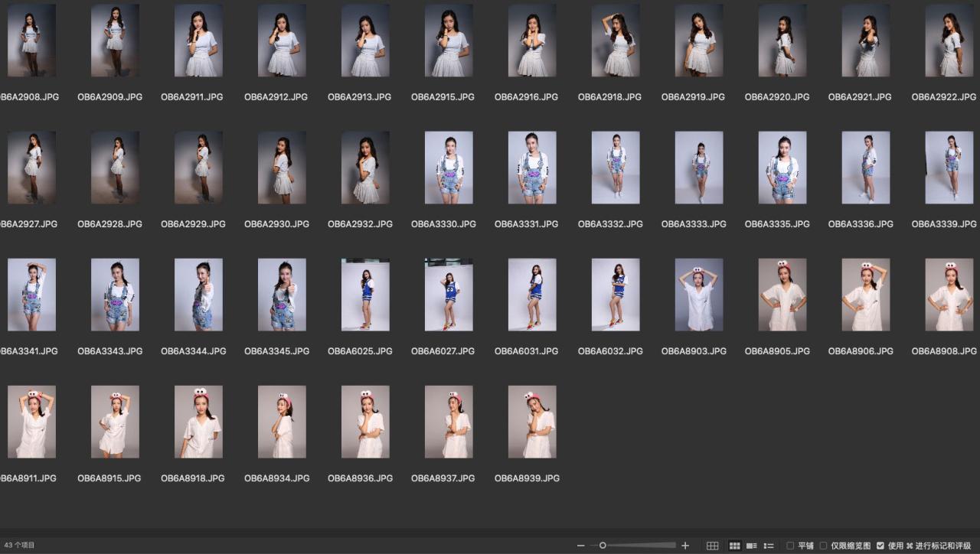This screenshot has width=980, height=554.
Task: Select thumbnail OB6A8905.JPG
Action: pos(782,295)
